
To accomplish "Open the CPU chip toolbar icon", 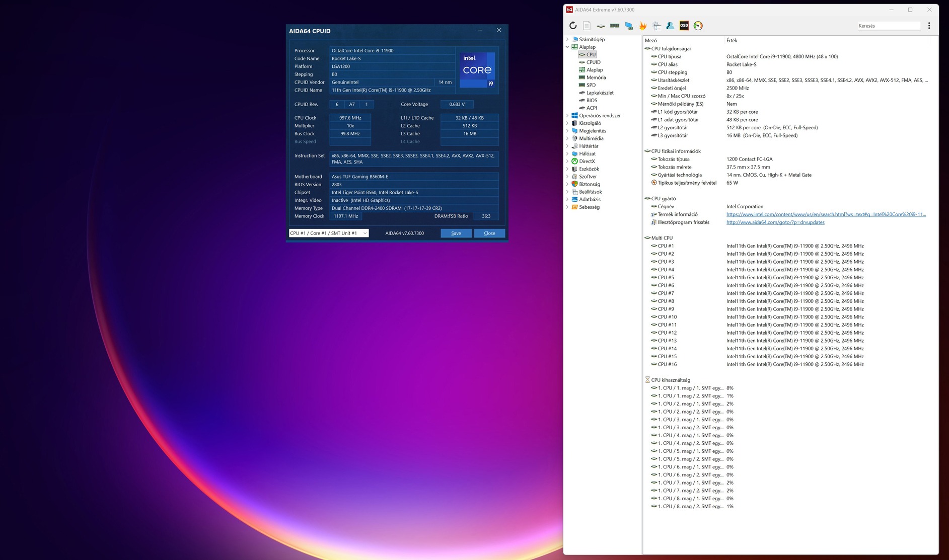I will click(601, 26).
